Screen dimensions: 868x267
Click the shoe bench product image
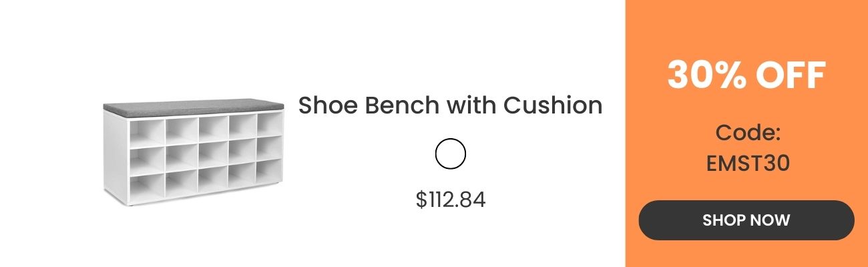pos(194,150)
